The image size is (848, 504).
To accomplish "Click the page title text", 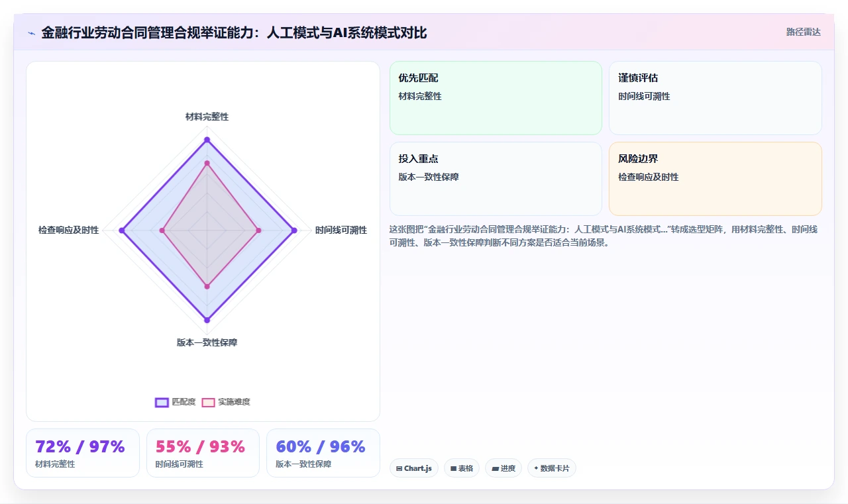I will [234, 32].
